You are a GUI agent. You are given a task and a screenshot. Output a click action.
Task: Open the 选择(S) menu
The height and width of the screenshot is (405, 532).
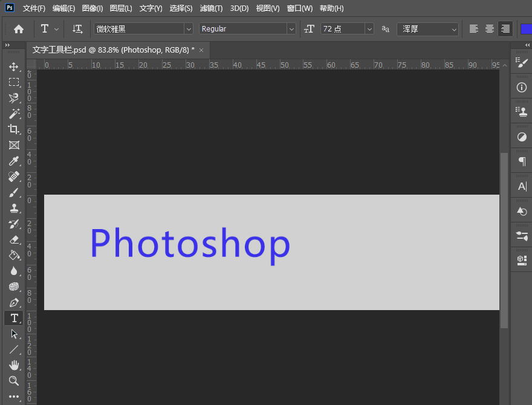point(181,8)
